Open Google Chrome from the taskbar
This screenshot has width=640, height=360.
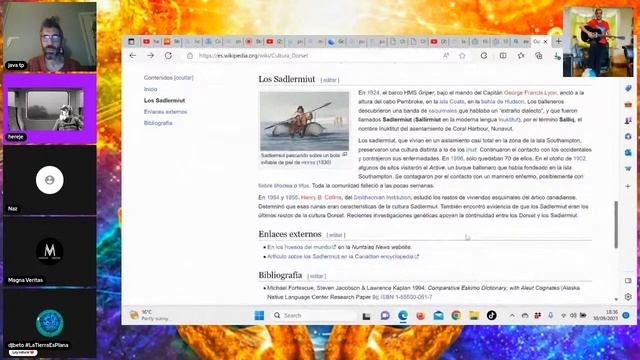pos(456,316)
